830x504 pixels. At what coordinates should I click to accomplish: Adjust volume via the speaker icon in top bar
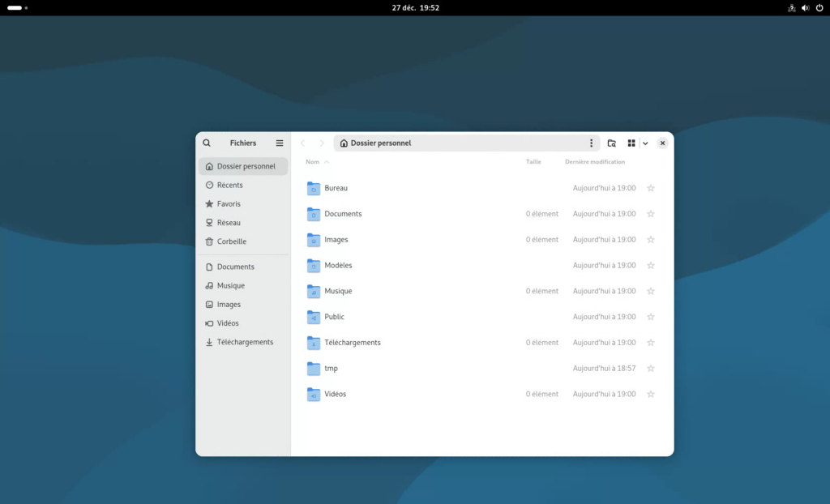pyautogui.click(x=806, y=8)
